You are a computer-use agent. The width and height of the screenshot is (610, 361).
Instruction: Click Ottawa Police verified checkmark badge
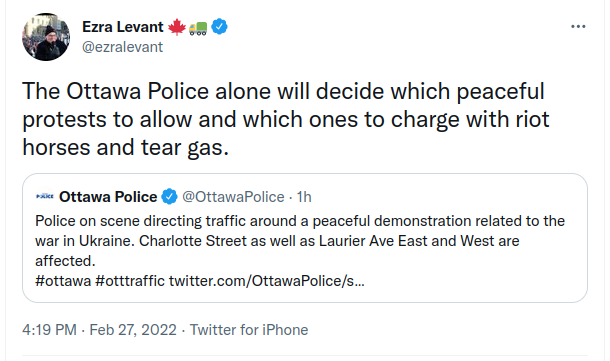click(x=169, y=197)
